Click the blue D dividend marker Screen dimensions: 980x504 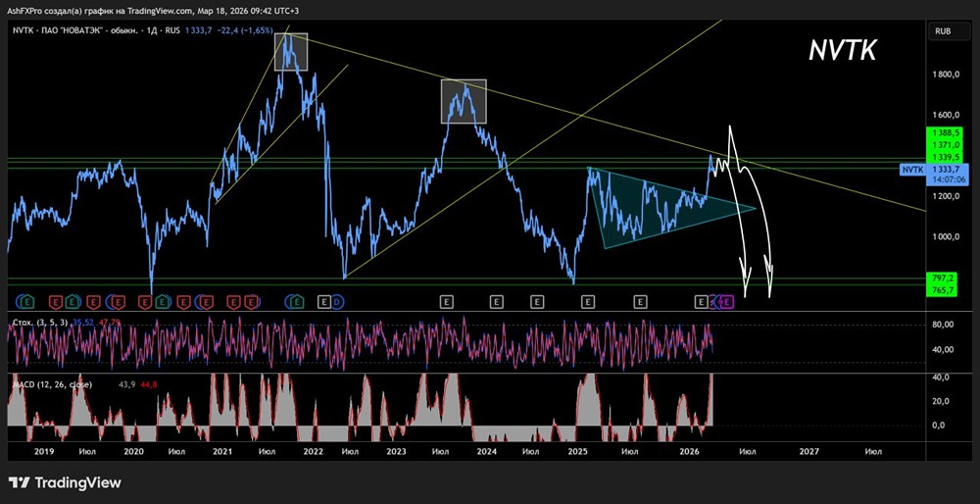pos(336,302)
